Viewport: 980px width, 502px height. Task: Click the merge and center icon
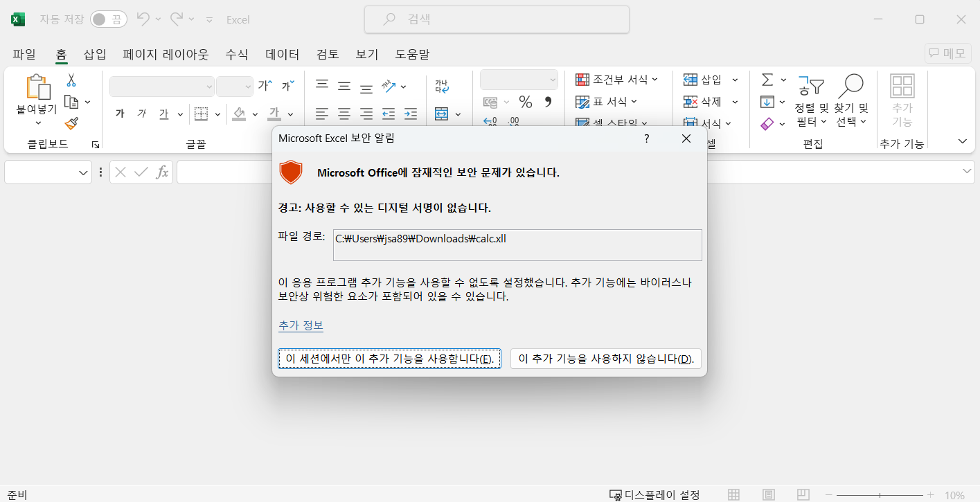point(442,114)
